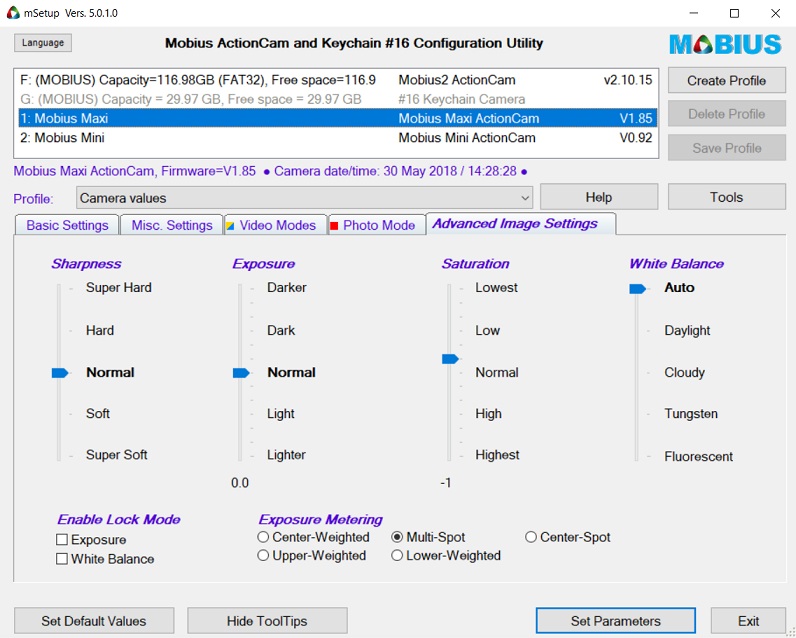Click the Language button
Screen dimensions: 796x638
click(x=43, y=43)
